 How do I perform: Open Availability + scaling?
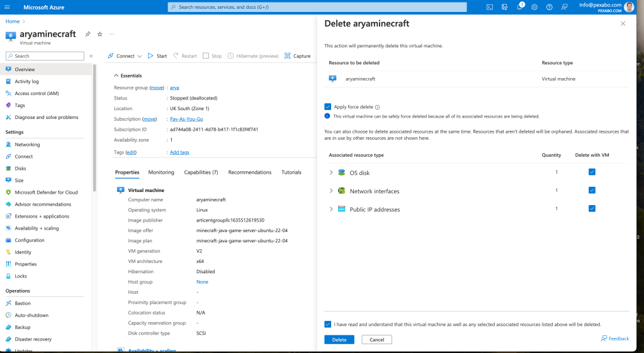click(x=37, y=228)
